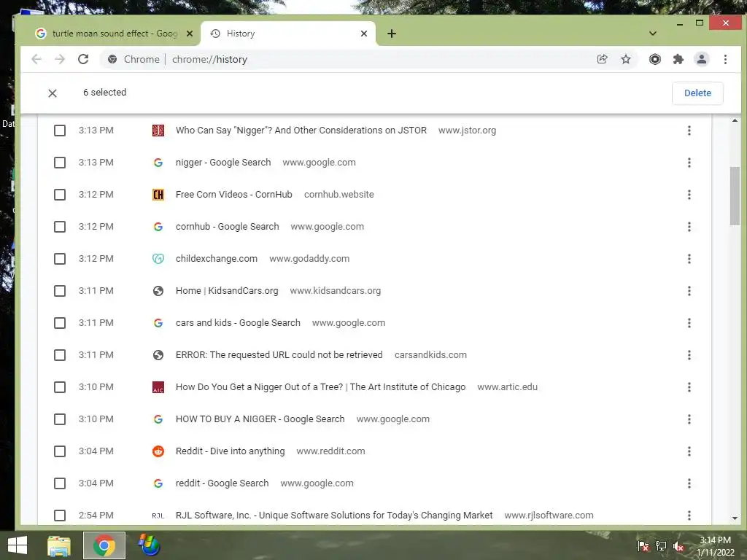Click the JSTOR favicon in the history list
747x560 pixels.
[158, 131]
